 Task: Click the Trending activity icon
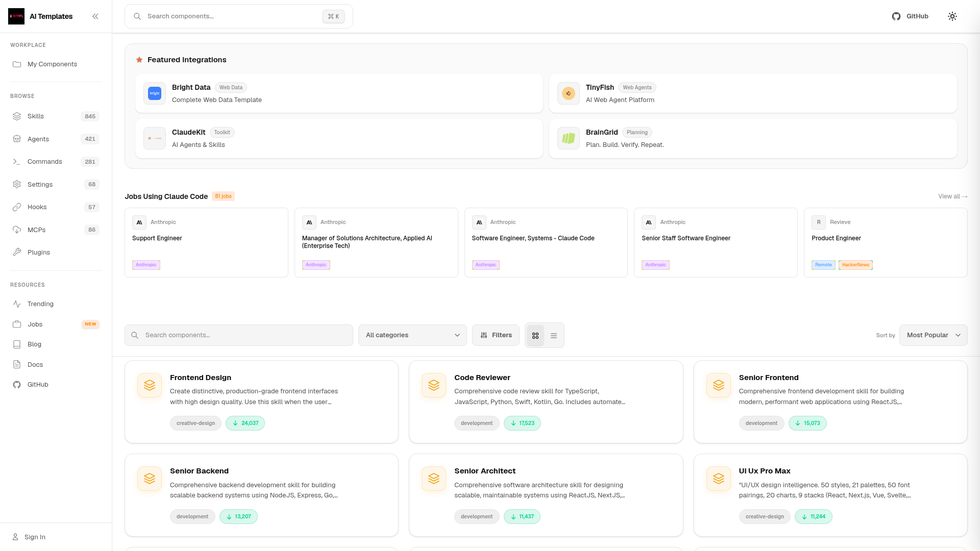(x=17, y=304)
